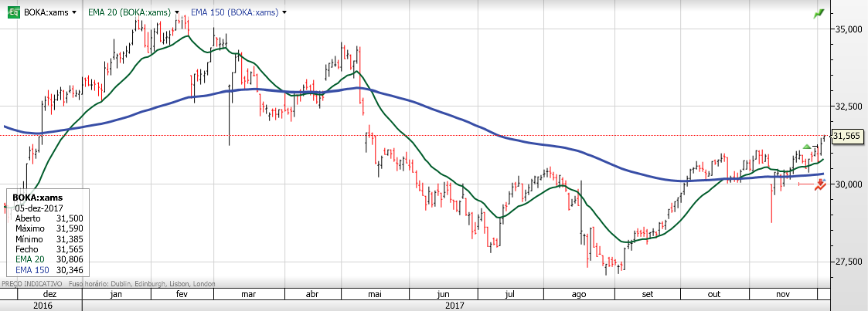Select the 2016 year segment on timeline
The width and height of the screenshot is (868, 311).
[x=42, y=306]
